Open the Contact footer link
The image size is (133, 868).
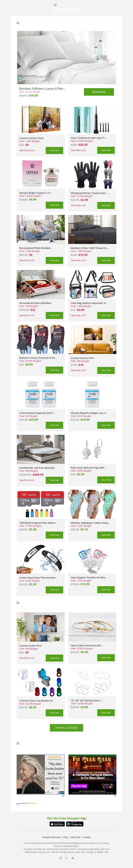coord(87,837)
